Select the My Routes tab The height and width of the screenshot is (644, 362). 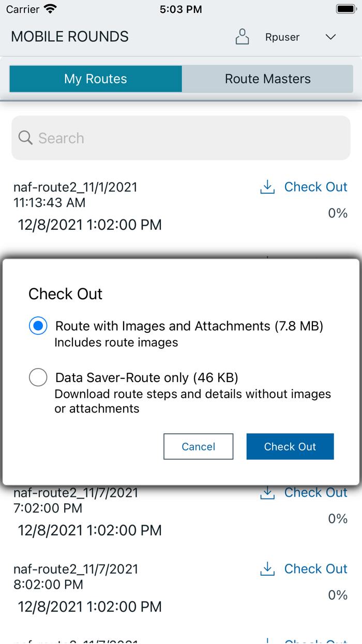95,79
